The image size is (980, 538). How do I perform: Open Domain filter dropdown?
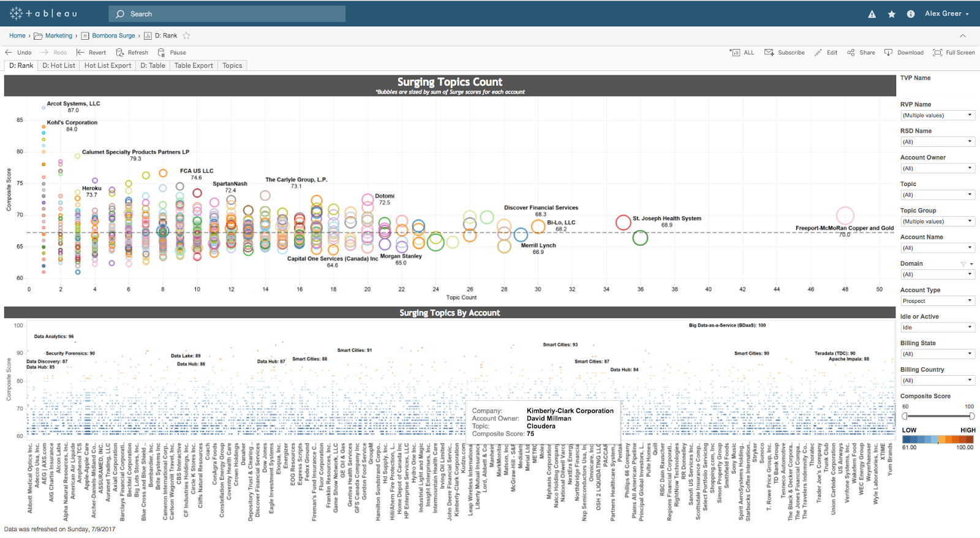pos(937,274)
